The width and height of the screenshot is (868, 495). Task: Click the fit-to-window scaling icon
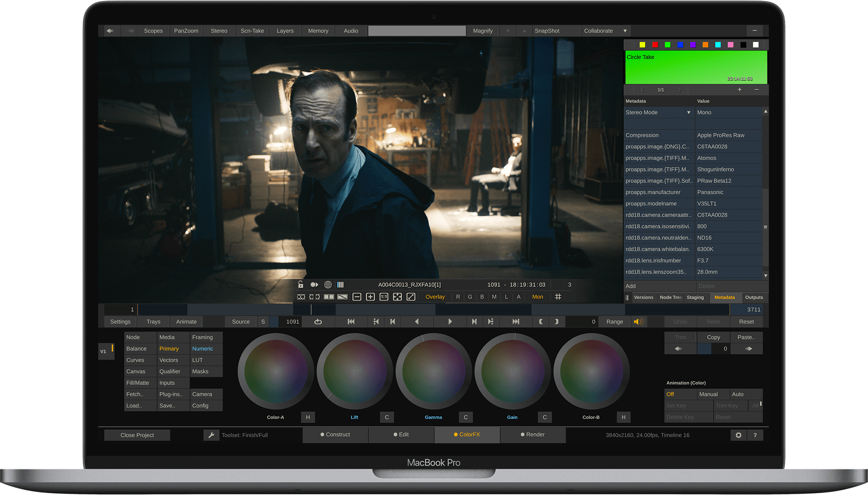pyautogui.click(x=397, y=297)
